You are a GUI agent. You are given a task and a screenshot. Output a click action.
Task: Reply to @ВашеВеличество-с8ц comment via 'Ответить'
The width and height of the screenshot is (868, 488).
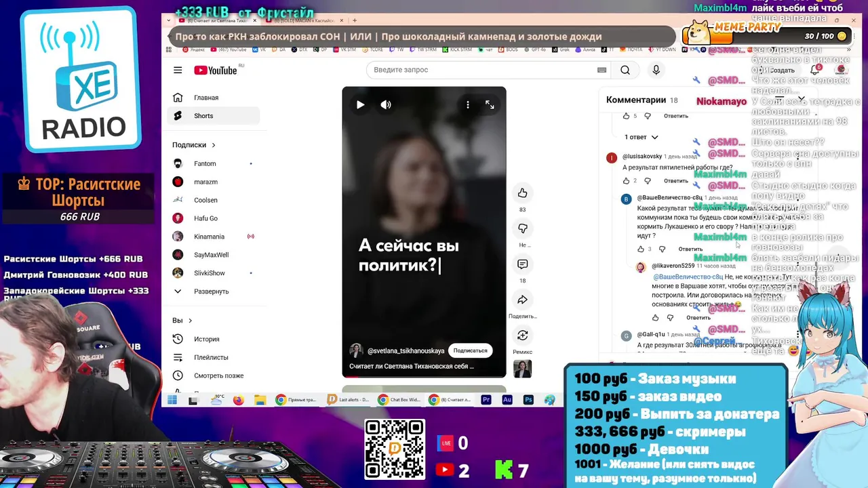[x=690, y=249]
